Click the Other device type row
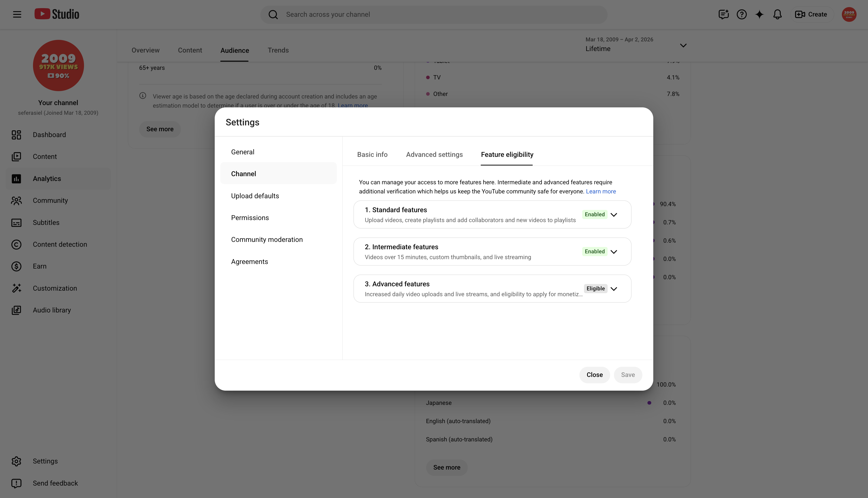Screen dimensions: 868x498 [x=553, y=94]
